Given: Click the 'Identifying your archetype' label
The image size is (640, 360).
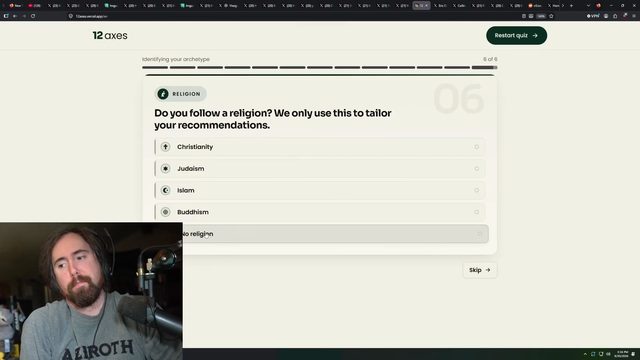Looking at the screenshot, I should (176, 59).
